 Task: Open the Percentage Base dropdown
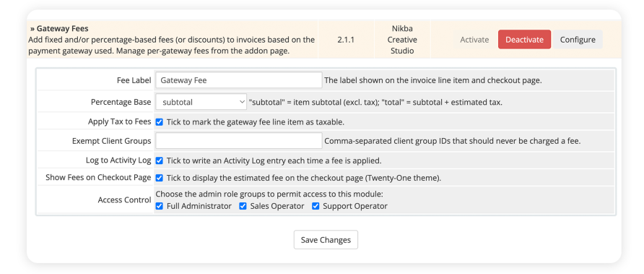click(x=201, y=102)
